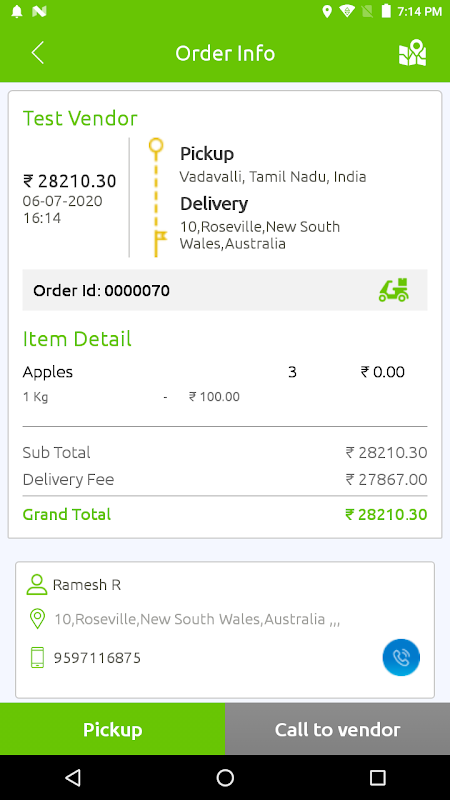Click the blue phone call icon

tap(401, 657)
